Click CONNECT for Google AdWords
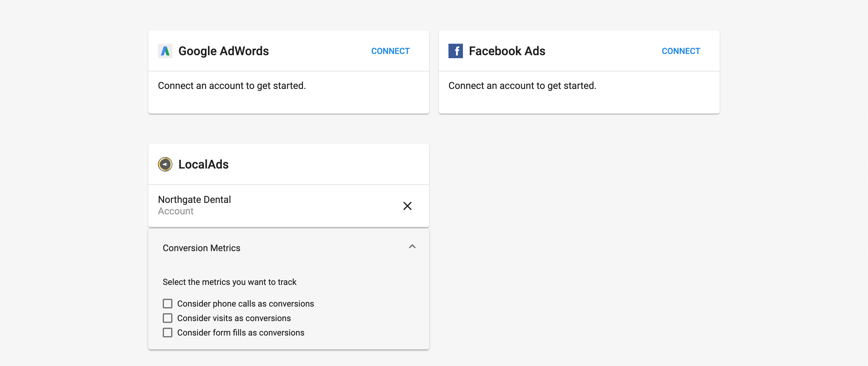Screen dimensions: 868x366 [x=390, y=51]
